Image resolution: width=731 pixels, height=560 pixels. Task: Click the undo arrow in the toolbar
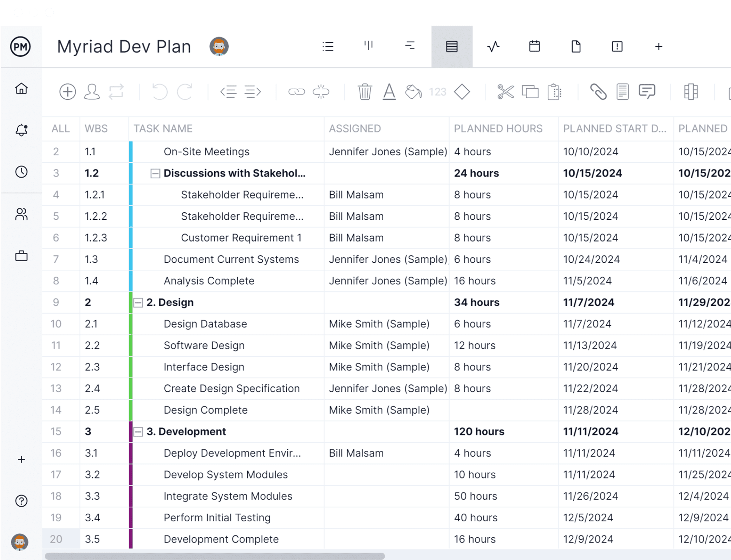(160, 92)
